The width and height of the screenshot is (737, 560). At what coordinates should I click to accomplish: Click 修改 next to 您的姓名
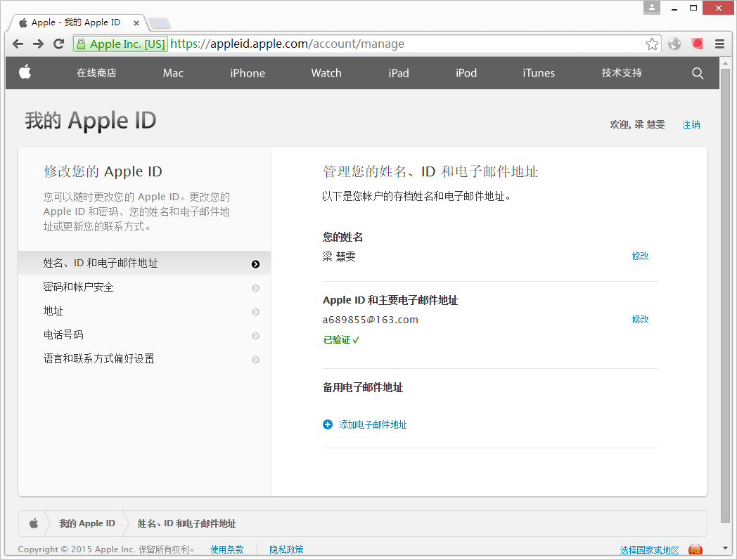pos(640,256)
